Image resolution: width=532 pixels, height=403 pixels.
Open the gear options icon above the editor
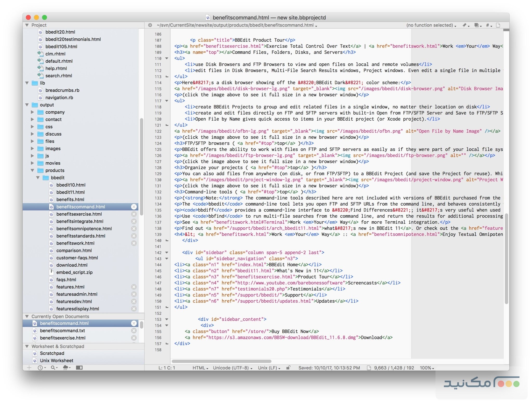(150, 25)
